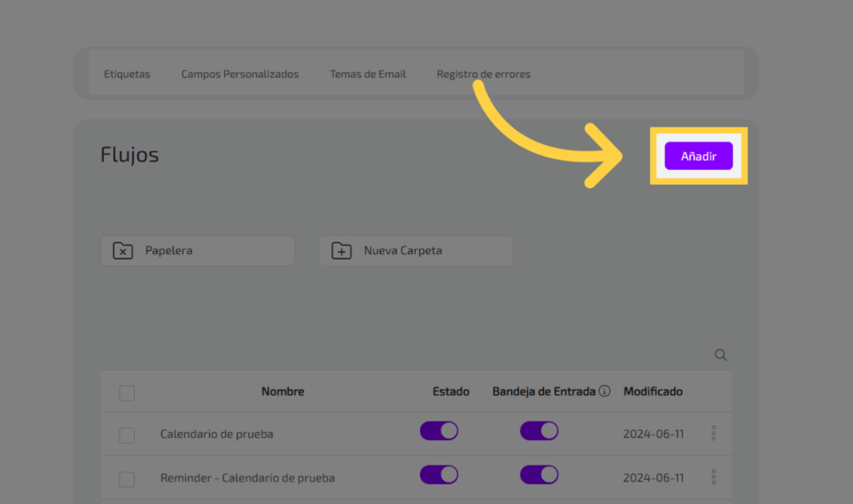853x504 pixels.
Task: Select checkbox for Reminder - Calendario de prueba
Action: click(127, 479)
